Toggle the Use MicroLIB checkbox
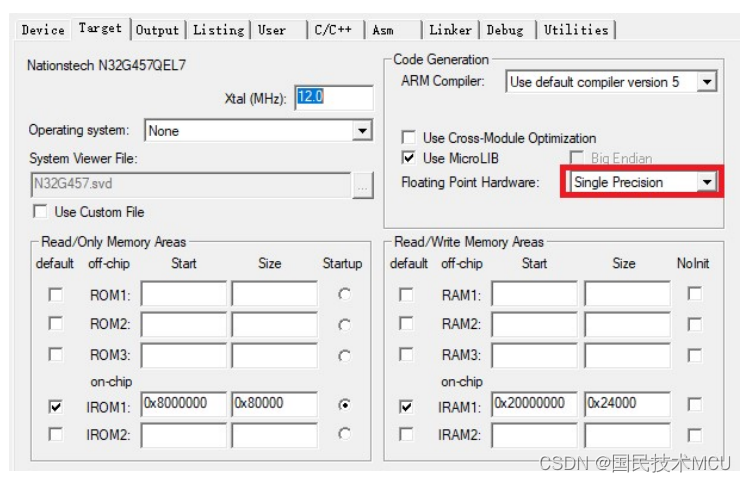This screenshot has width=746, height=482. pyautogui.click(x=408, y=157)
